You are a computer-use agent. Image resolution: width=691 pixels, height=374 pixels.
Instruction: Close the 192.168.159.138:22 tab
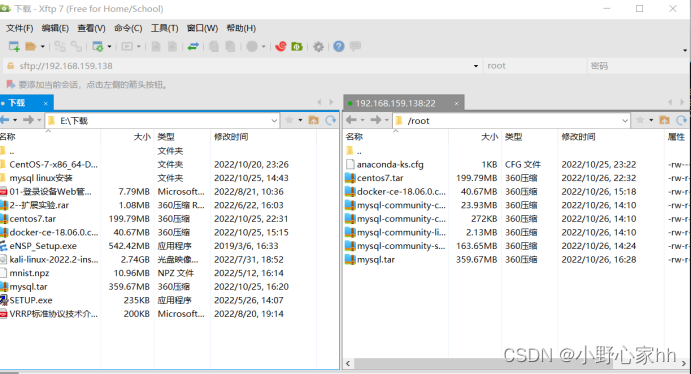pos(456,104)
